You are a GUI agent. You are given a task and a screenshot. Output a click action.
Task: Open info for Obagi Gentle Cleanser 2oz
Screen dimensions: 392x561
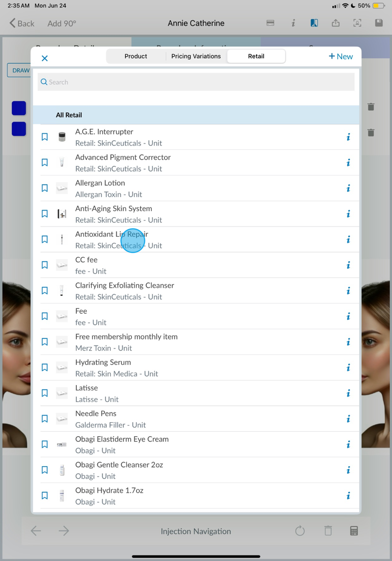[348, 470]
